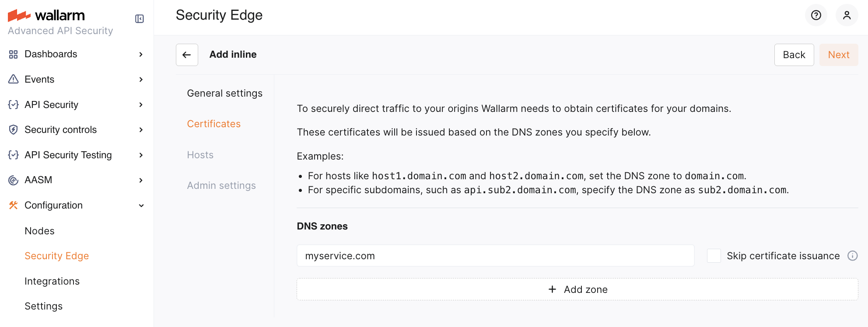Image resolution: width=868 pixels, height=327 pixels.
Task: Expand the Events menu chevron
Action: 141,80
